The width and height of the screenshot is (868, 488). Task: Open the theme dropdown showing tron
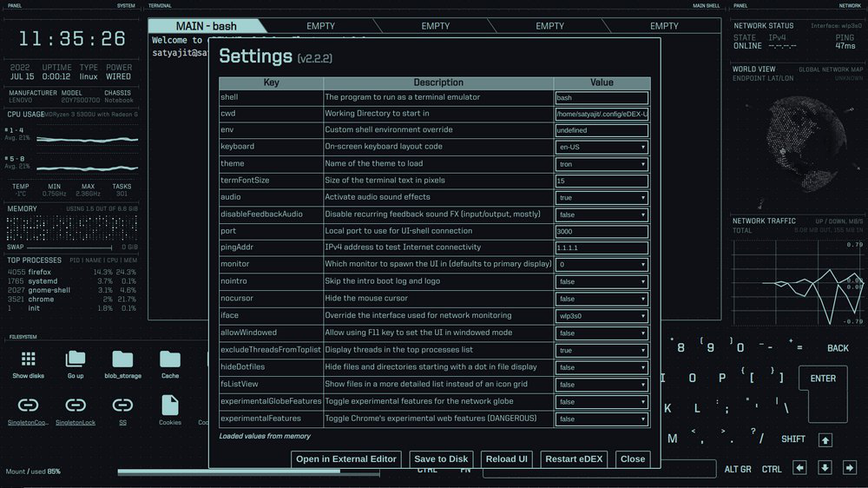point(602,164)
